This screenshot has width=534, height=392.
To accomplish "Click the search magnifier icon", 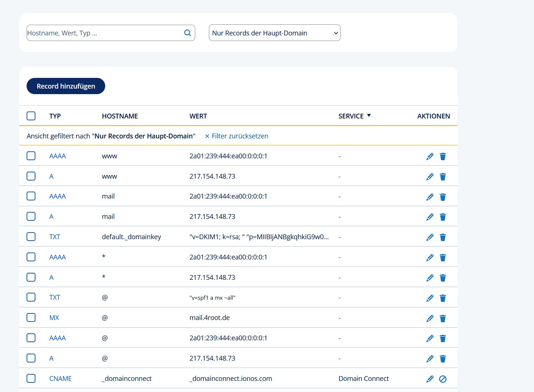I will point(187,33).
